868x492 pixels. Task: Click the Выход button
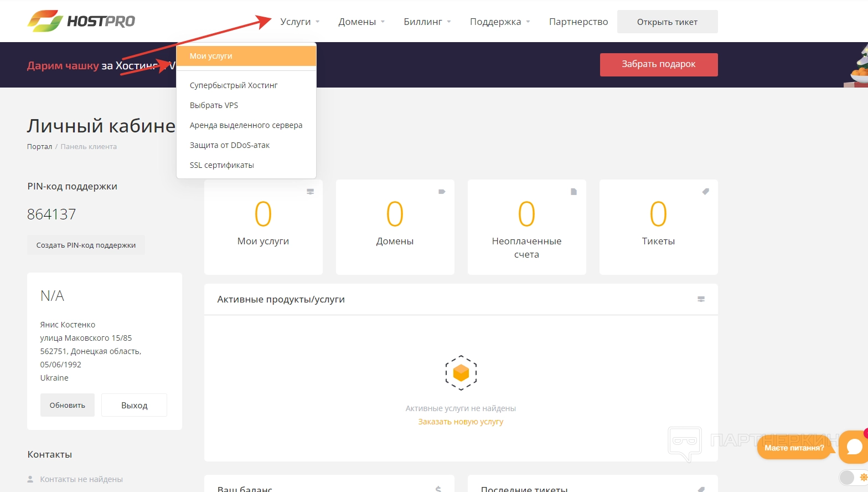tap(135, 405)
